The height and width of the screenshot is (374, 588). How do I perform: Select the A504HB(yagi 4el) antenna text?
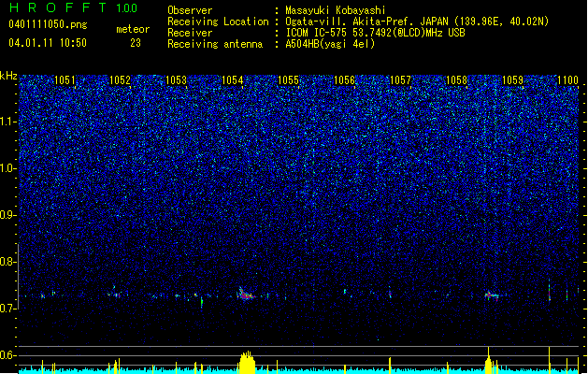pos(330,44)
